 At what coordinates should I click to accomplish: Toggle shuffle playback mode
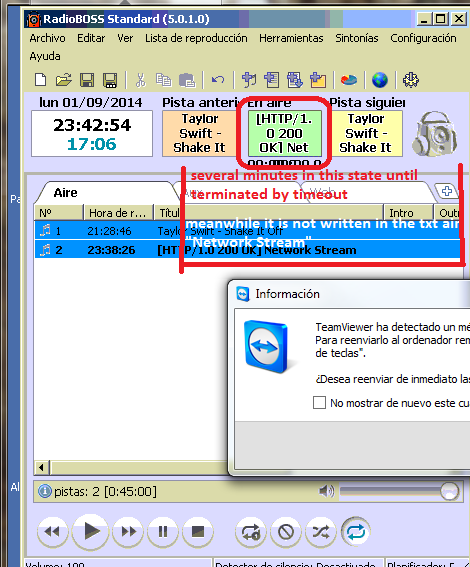321,532
